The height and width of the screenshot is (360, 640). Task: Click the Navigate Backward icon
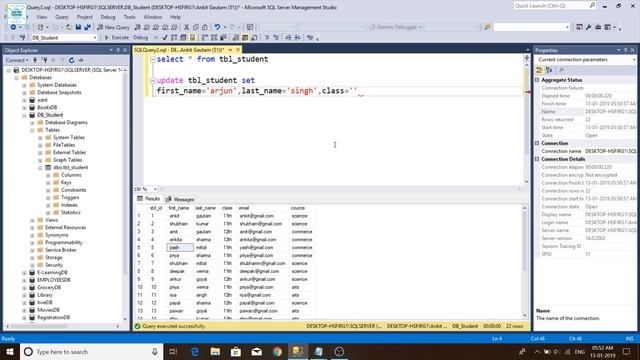(x=13, y=27)
